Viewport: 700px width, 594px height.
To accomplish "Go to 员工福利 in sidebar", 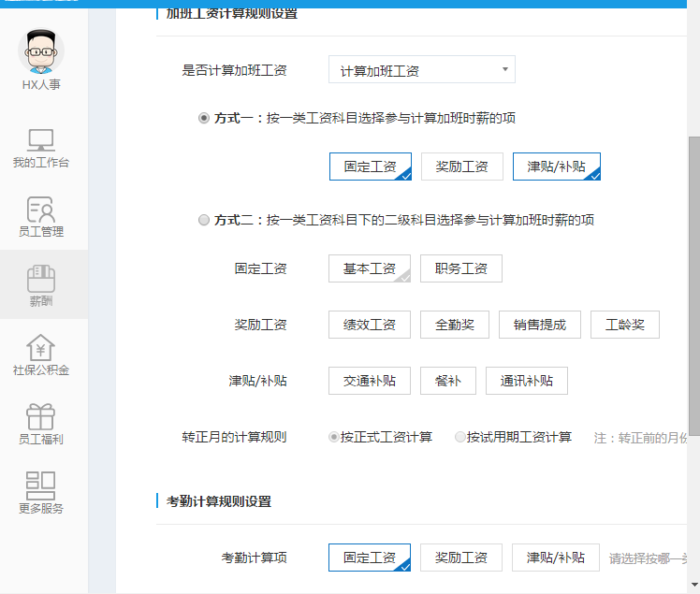I will pyautogui.click(x=41, y=424).
